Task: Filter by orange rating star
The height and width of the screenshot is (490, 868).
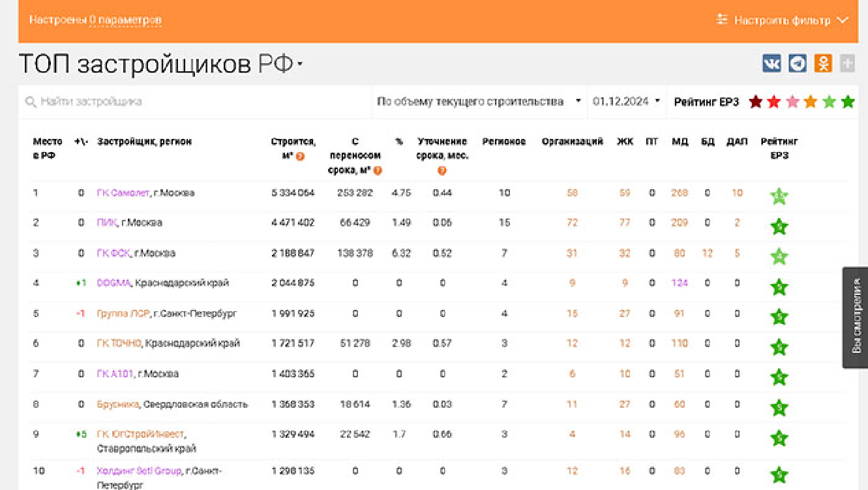Action: [x=811, y=101]
